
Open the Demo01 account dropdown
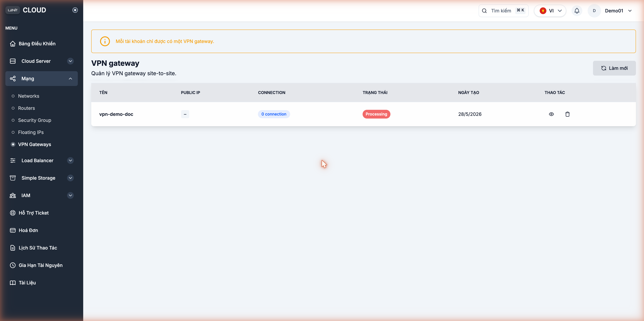(x=618, y=11)
